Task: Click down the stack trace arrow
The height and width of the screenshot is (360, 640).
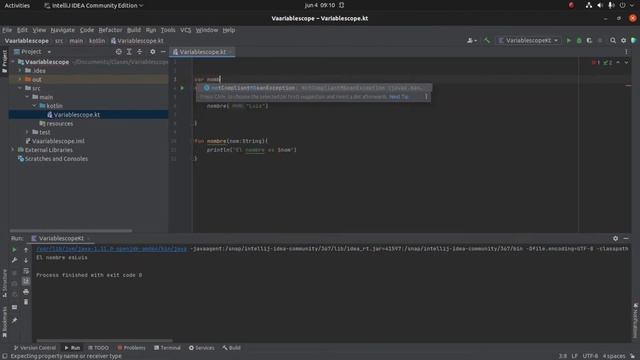Action: [x=26, y=260]
